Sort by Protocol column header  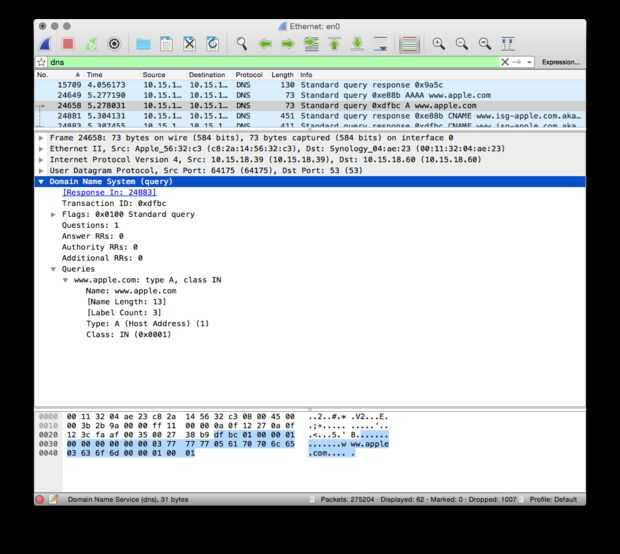(x=249, y=75)
